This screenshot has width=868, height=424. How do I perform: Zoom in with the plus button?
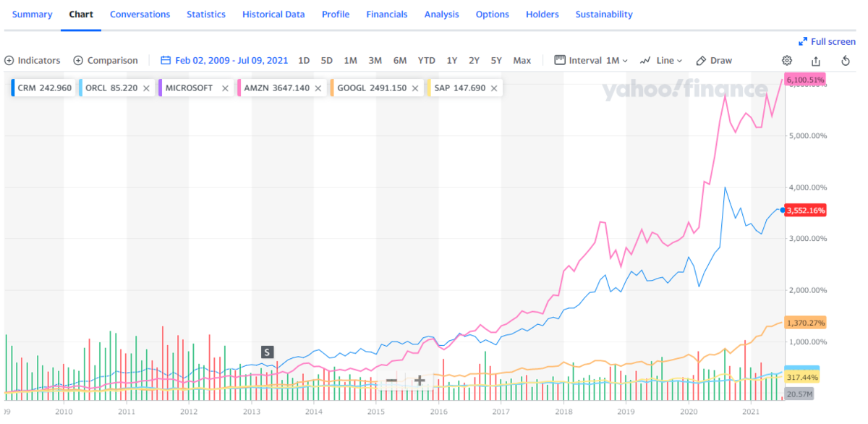point(420,381)
